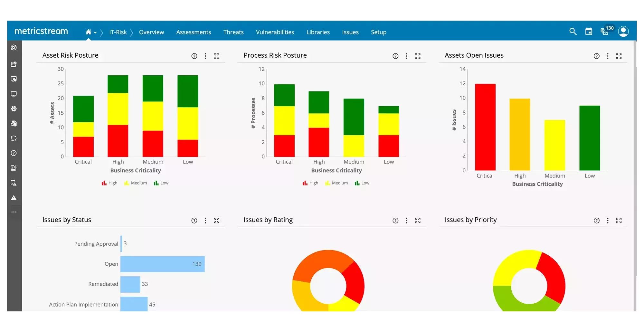The height and width of the screenshot is (332, 644).
Task: Expand the dropdown arrow next to the home icon
Action: tap(95, 33)
